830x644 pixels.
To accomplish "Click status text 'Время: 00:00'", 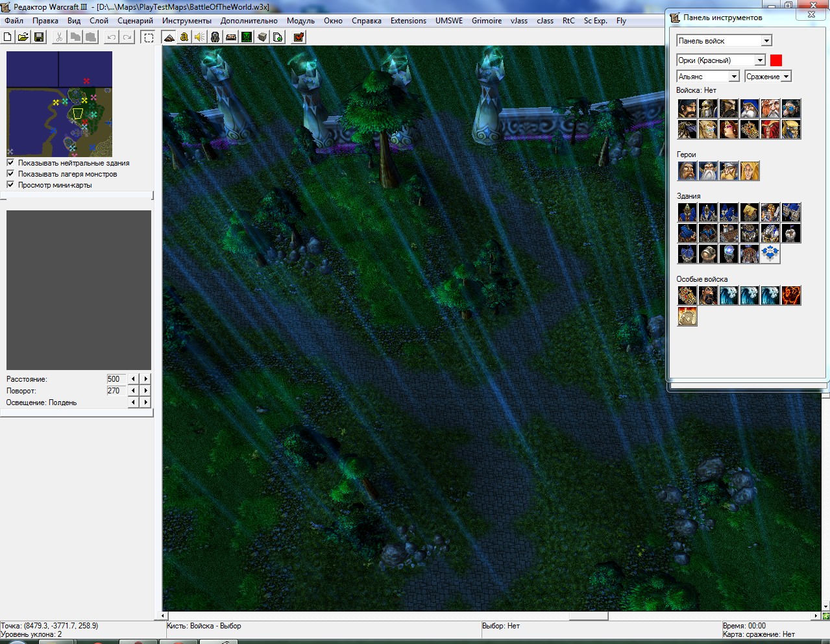I will click(x=744, y=626).
